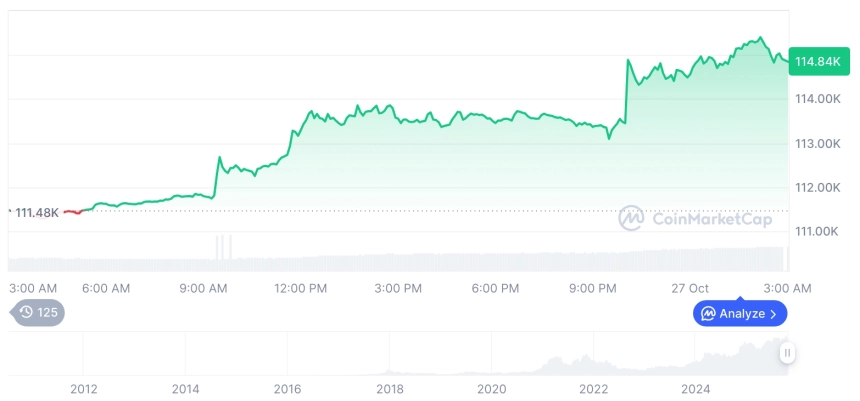
Task: Click the clock history icon beside 125
Action: (26, 312)
